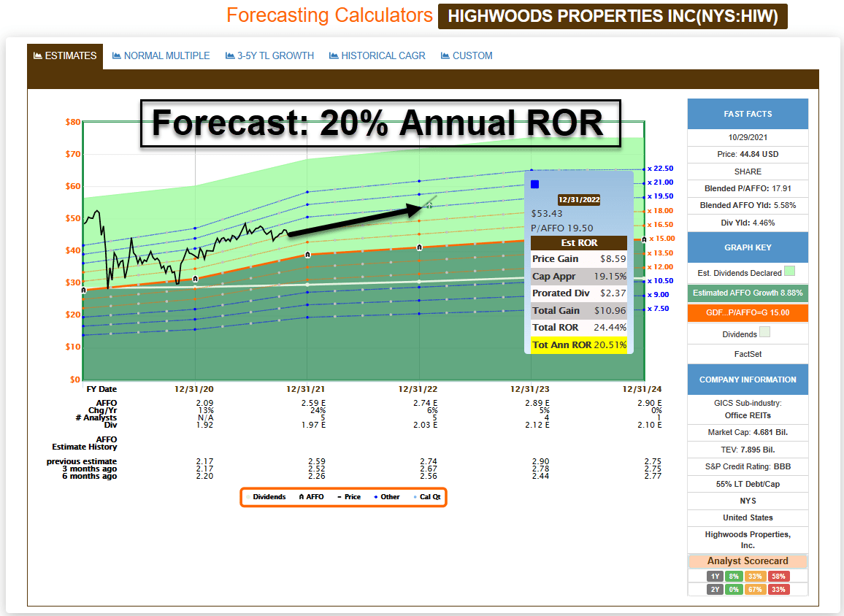The width and height of the screenshot is (844, 616).
Task: Click chart icon beside CUSTOM
Action: (x=445, y=55)
